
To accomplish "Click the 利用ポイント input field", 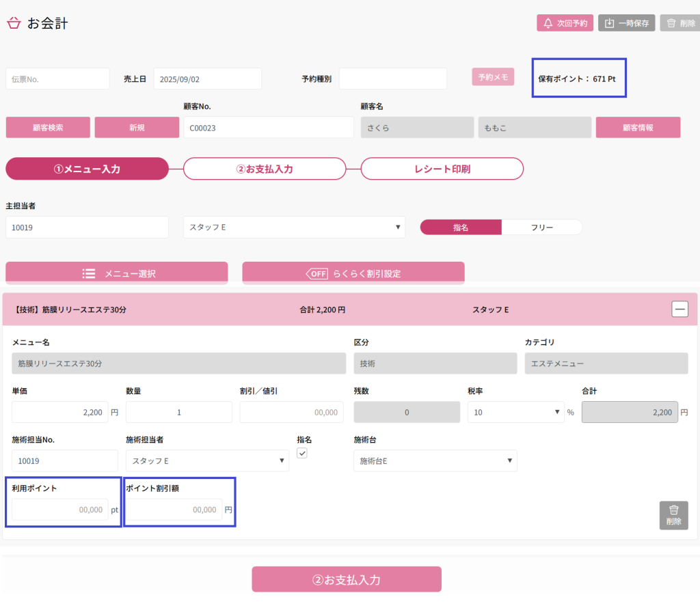I will 60,509.
